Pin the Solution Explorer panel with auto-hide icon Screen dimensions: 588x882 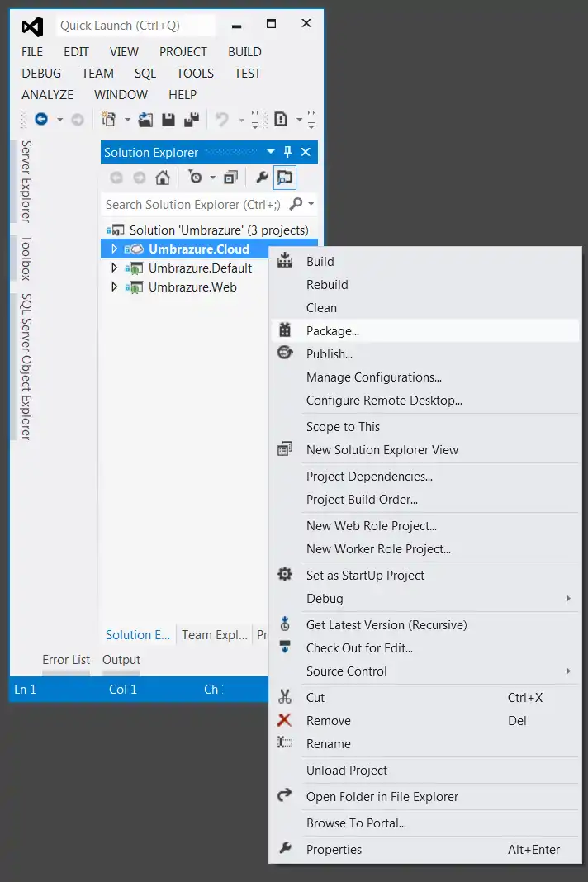(x=287, y=151)
